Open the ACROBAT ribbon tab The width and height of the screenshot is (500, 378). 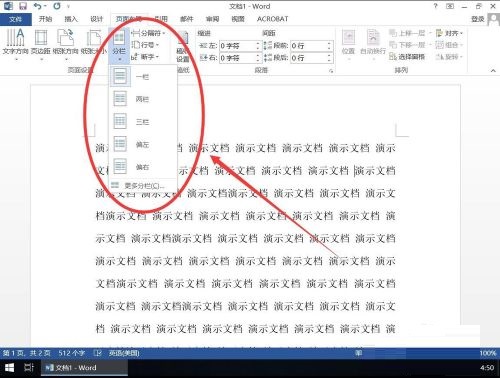point(272,19)
